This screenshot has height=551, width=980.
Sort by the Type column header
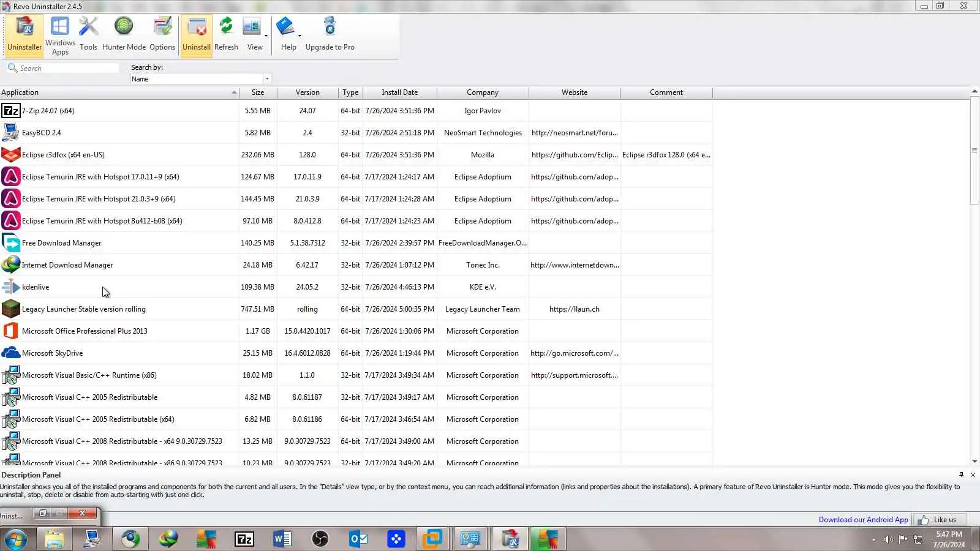pos(350,92)
